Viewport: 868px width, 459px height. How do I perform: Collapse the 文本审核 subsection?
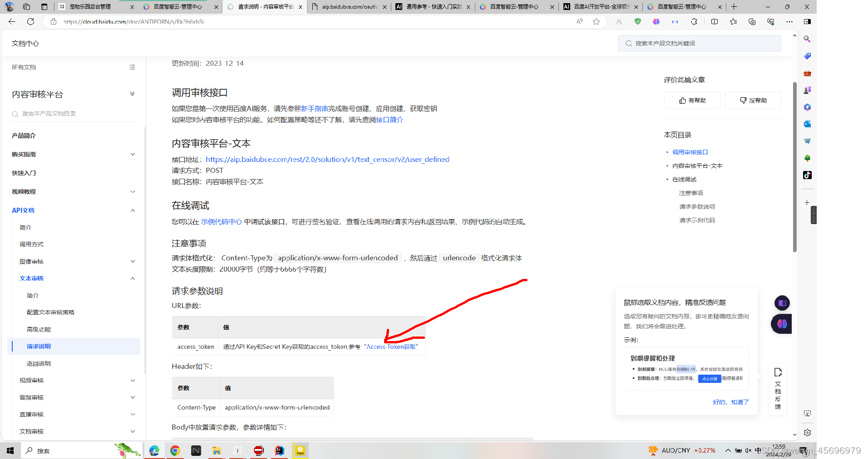(x=133, y=278)
